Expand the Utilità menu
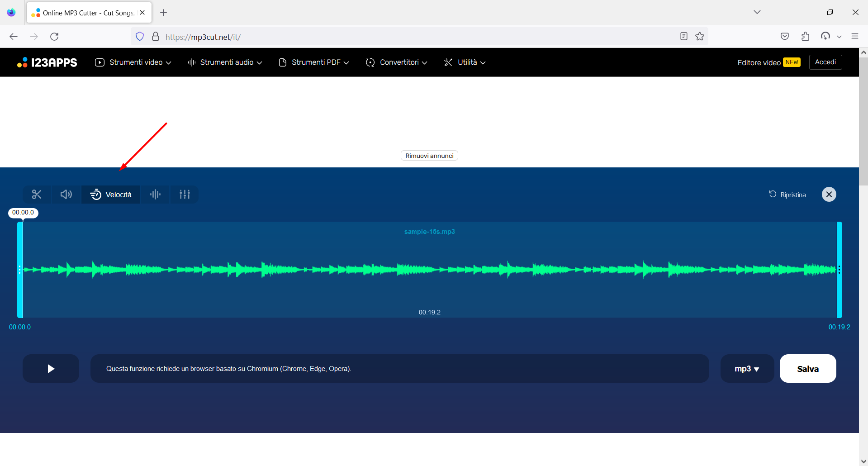 point(464,62)
